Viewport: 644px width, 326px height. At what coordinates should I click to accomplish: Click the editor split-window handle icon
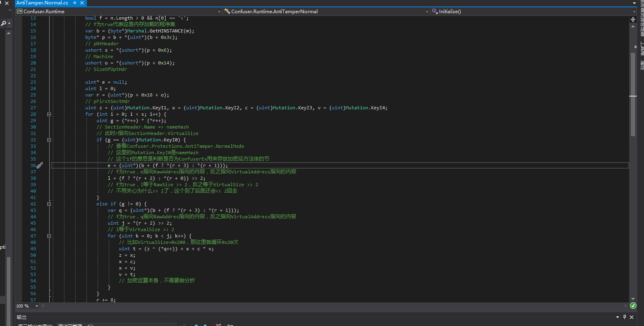tap(633, 19)
